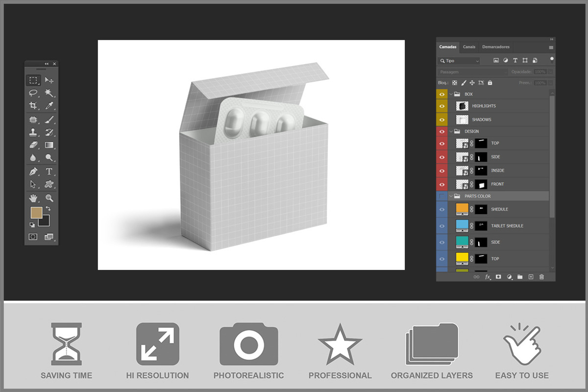Lock all with padlock icon
The width and height of the screenshot is (588, 392).
(x=490, y=83)
